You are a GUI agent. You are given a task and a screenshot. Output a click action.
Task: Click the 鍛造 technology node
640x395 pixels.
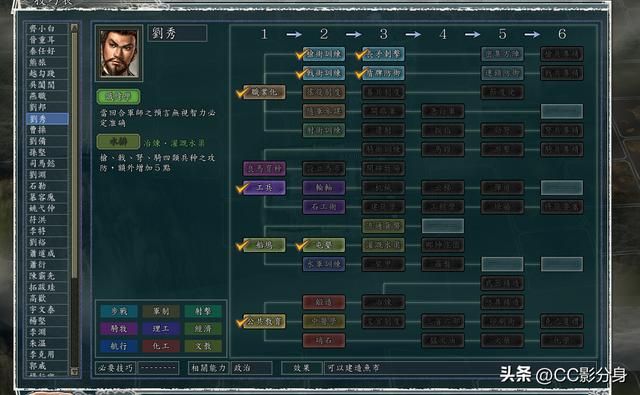pyautogui.click(x=324, y=302)
